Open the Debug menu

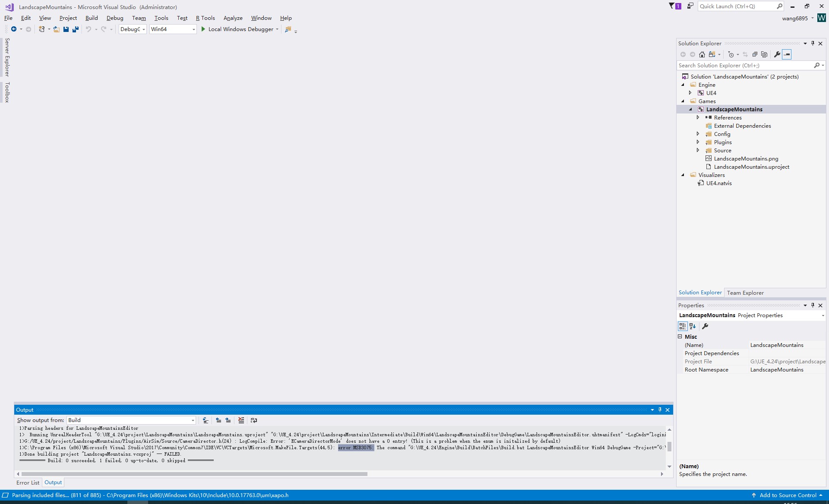(115, 18)
